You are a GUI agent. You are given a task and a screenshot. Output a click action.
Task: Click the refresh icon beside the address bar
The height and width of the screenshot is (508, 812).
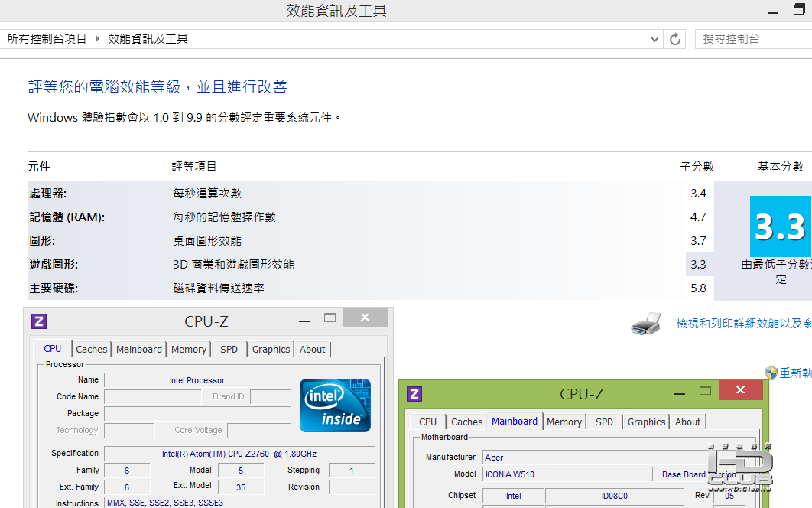675,39
